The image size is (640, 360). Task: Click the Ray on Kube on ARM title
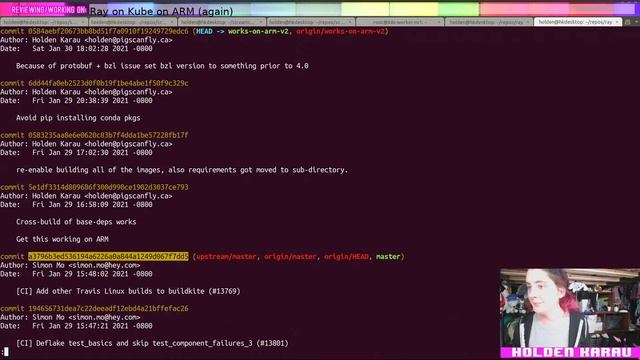pyautogui.click(x=161, y=11)
